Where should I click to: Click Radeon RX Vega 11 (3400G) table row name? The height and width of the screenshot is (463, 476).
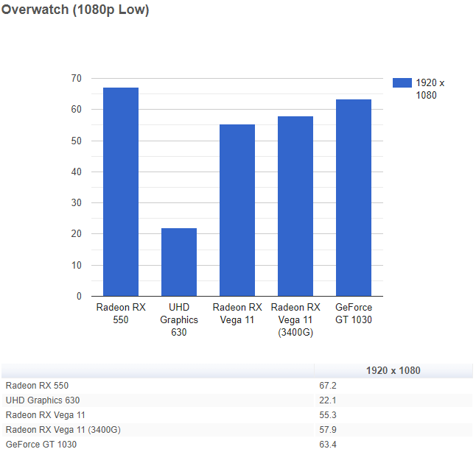[63, 430]
